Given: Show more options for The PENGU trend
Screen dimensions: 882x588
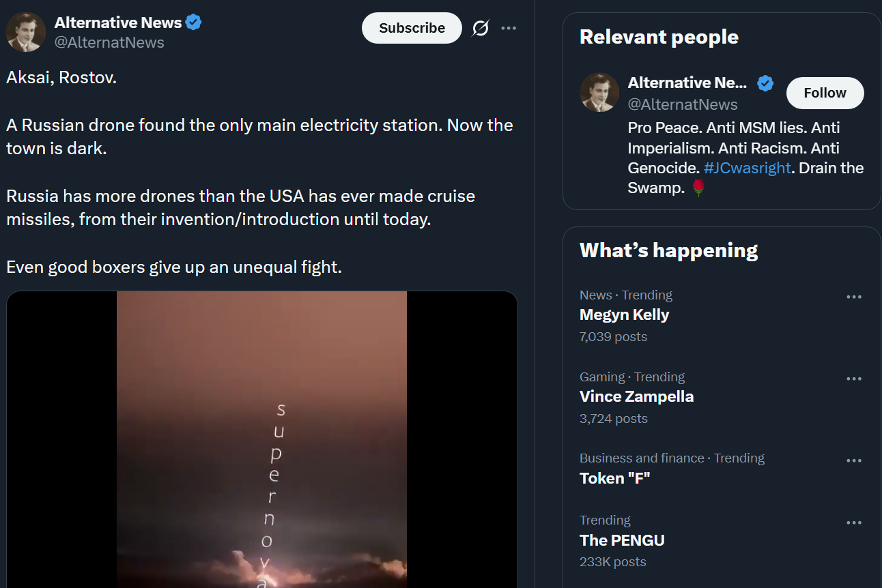Looking at the screenshot, I should tap(854, 523).
